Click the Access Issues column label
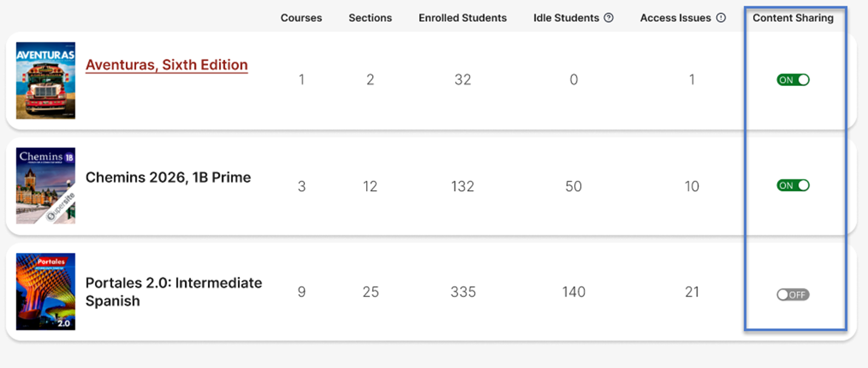 coord(676,18)
